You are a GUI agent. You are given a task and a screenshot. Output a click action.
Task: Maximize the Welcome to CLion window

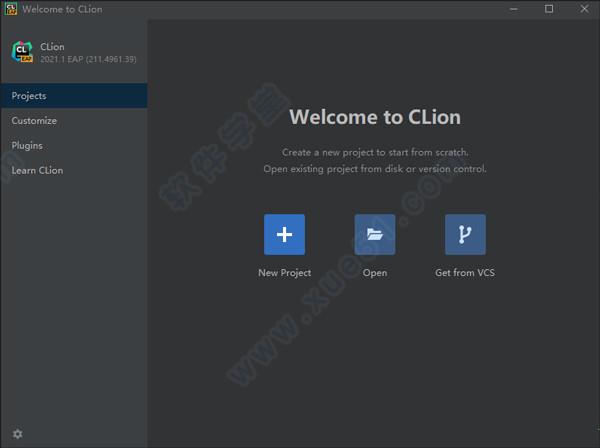coord(549,9)
